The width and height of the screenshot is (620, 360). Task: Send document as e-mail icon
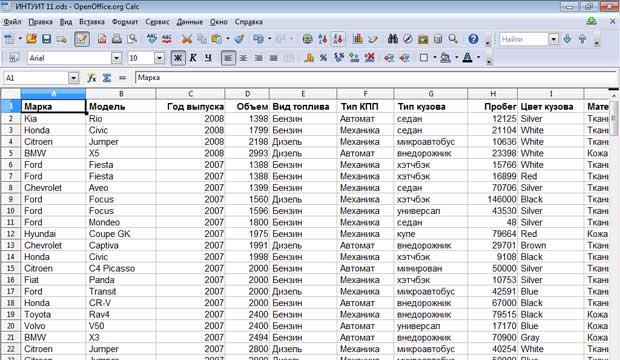point(62,39)
